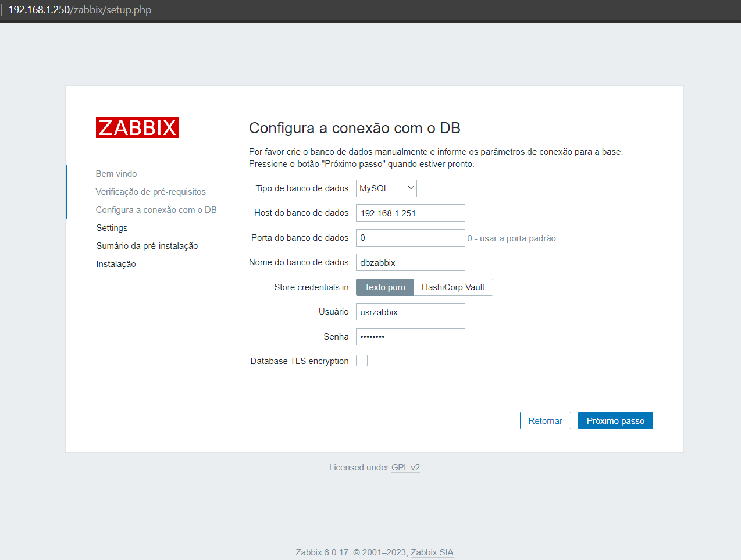Focus the Host do banco de dados field

coord(411,213)
